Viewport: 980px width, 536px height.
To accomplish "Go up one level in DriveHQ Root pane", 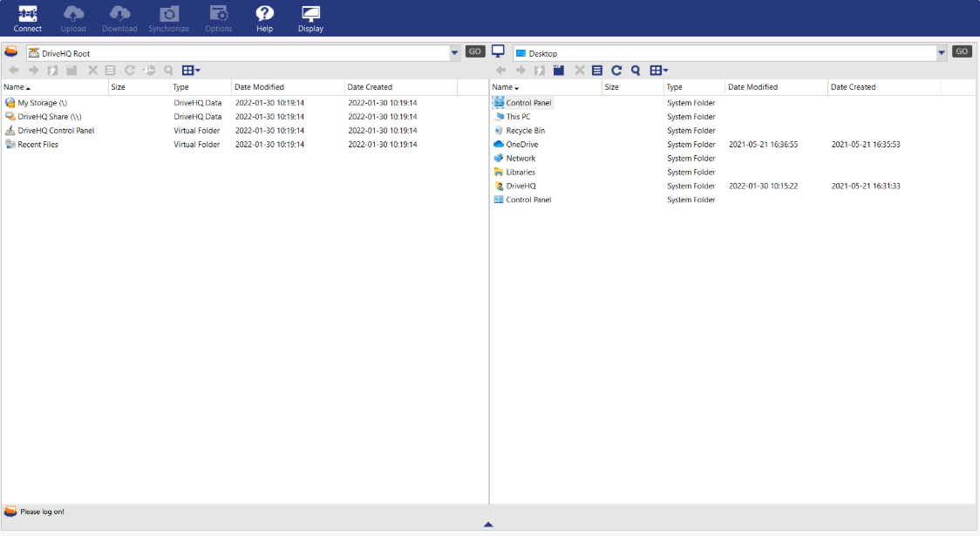I will 53,71.
